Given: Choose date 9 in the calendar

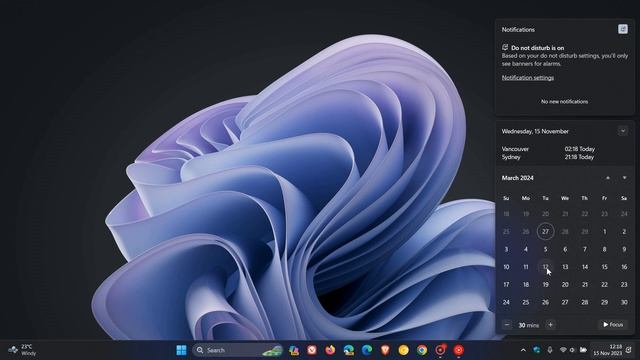Looking at the screenshot, I should (x=624, y=249).
